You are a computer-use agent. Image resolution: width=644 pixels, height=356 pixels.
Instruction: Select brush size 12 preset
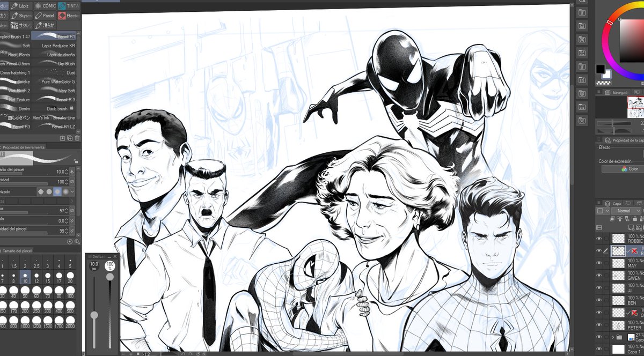[36, 278]
